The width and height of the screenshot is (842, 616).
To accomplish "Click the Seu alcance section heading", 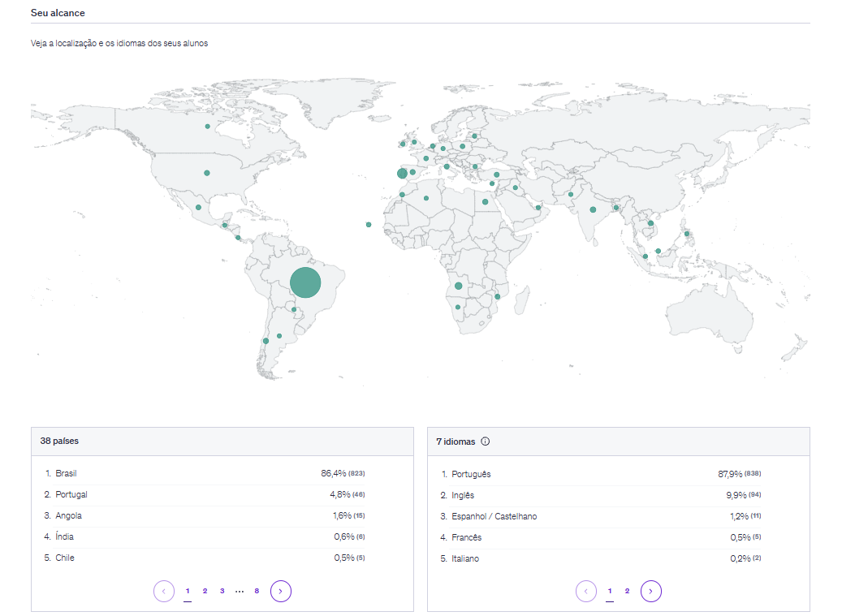I will (58, 13).
